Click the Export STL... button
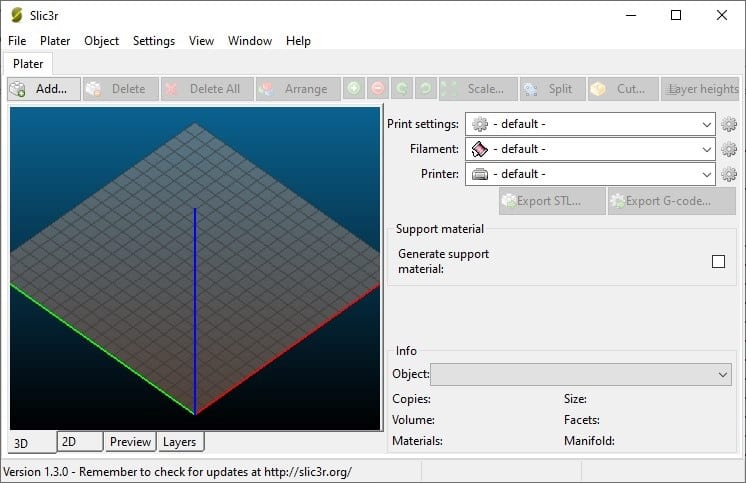Screen dimensions: 746x483 pyautogui.click(x=552, y=201)
